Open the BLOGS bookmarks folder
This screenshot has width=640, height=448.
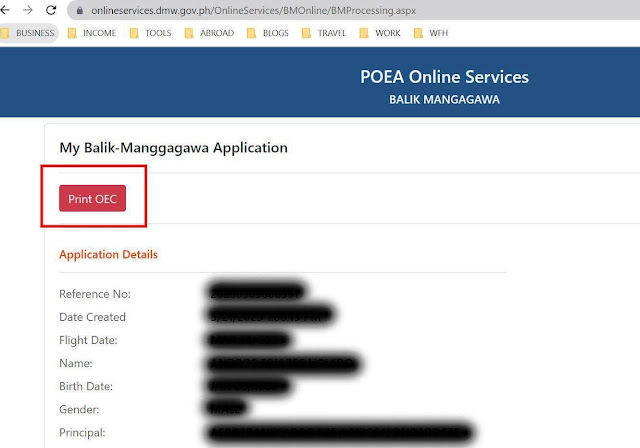pos(268,33)
